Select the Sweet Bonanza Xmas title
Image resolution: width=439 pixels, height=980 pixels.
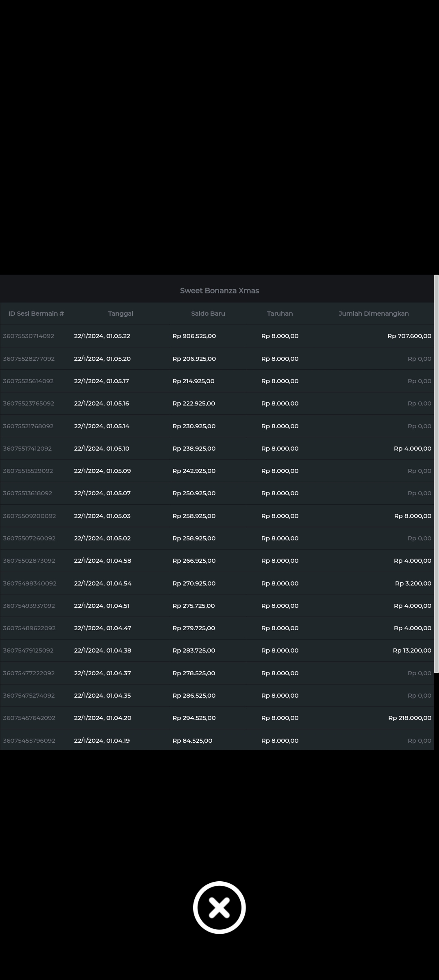[219, 291]
